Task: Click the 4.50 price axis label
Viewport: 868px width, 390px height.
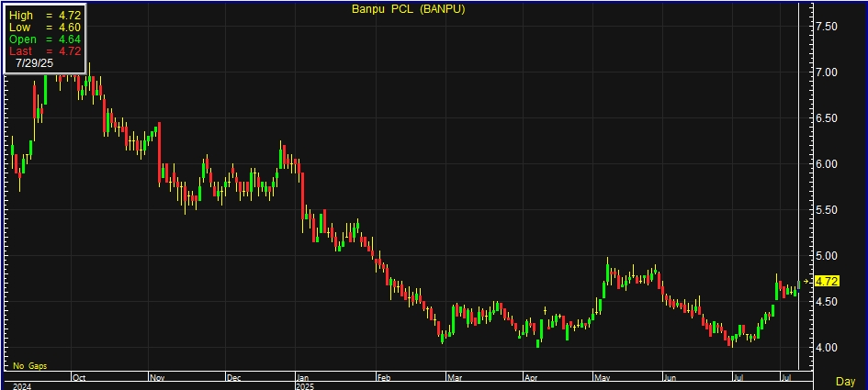Action: pos(826,302)
